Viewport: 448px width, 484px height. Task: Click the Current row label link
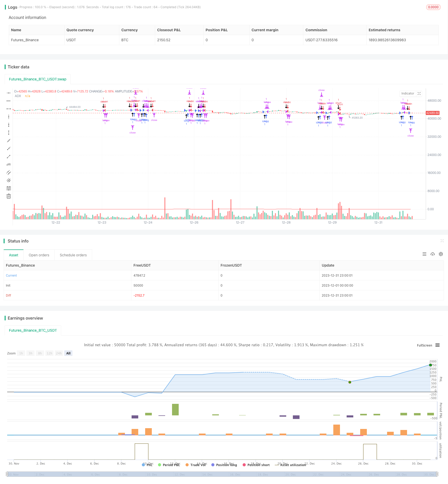[x=11, y=276]
